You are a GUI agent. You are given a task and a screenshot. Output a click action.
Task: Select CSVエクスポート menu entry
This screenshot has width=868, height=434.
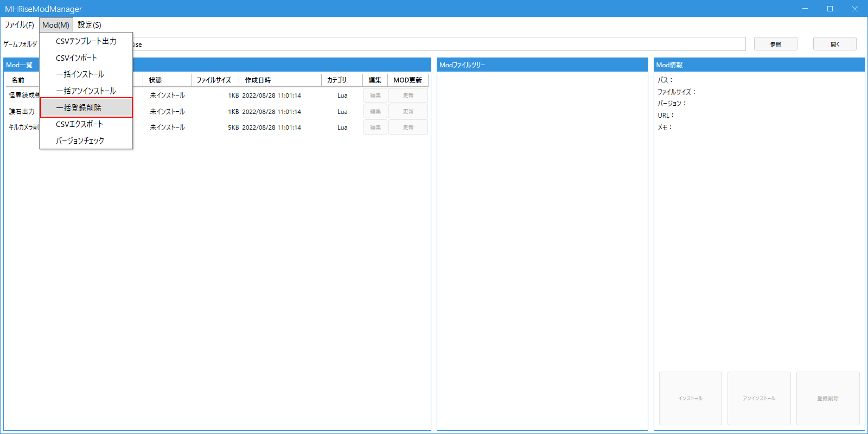[x=86, y=124]
